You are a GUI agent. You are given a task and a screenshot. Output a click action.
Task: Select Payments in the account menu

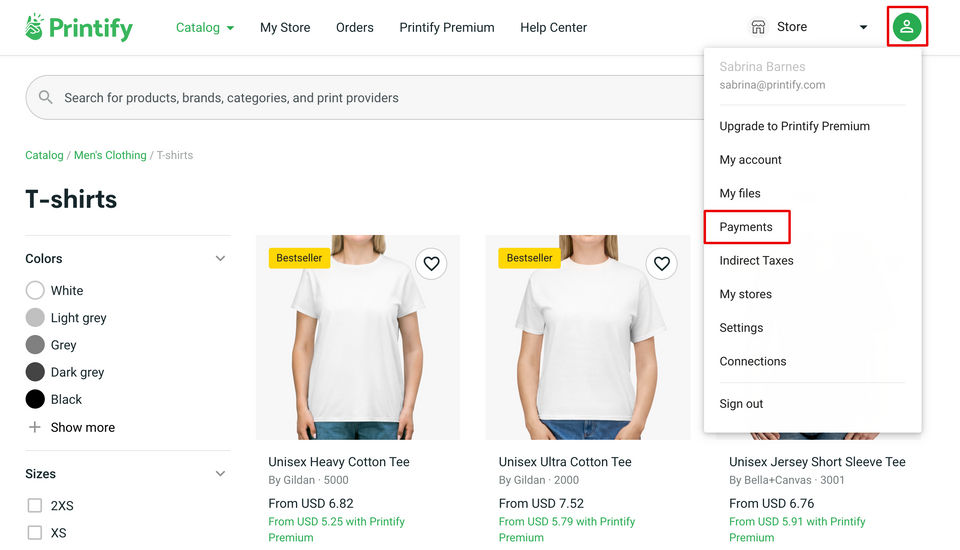tap(746, 227)
